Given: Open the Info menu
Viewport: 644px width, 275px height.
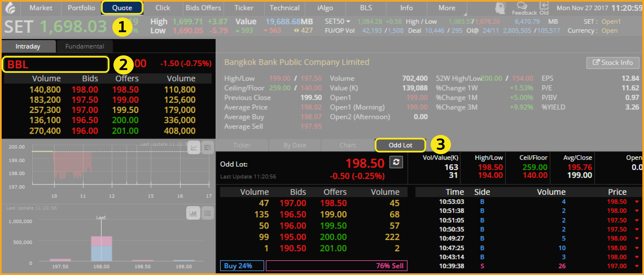Looking at the screenshot, I should (406, 8).
